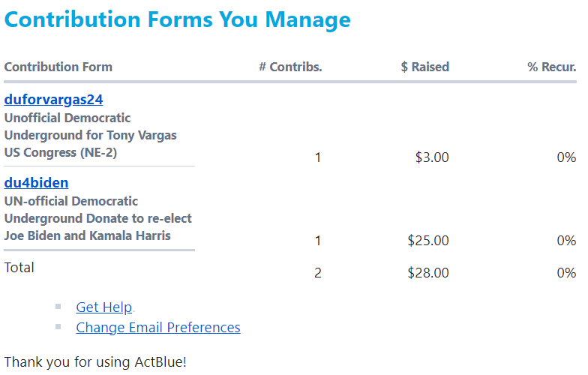Click the Tony Vargas form description text
Image resolution: width=588 pixels, height=375 pixels.
click(x=90, y=135)
